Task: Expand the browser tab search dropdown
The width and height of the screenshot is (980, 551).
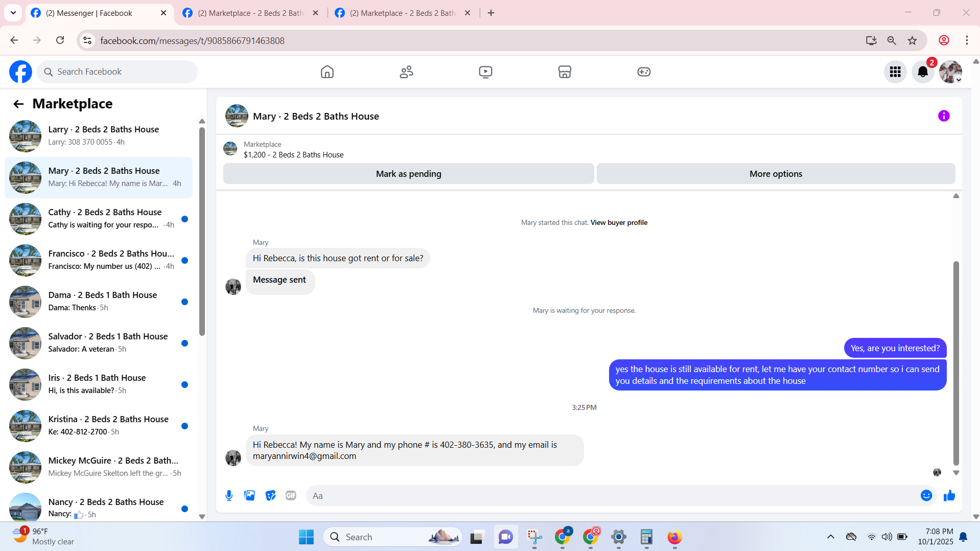Action: pos(13,13)
